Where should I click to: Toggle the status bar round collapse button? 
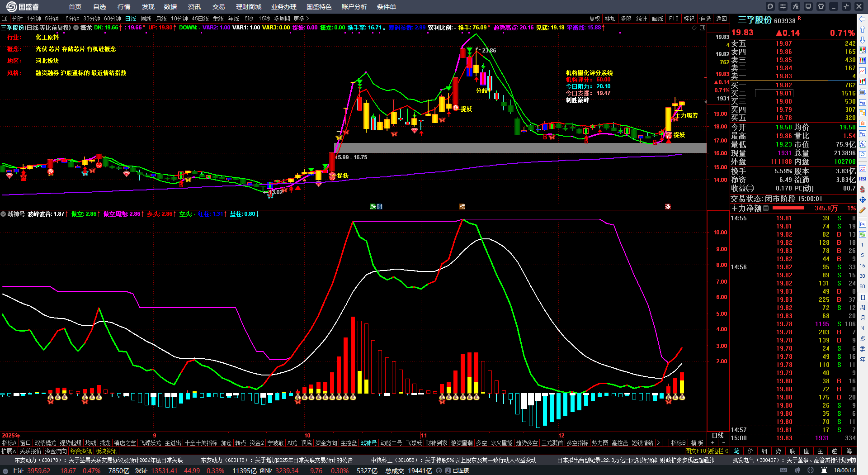point(5,470)
